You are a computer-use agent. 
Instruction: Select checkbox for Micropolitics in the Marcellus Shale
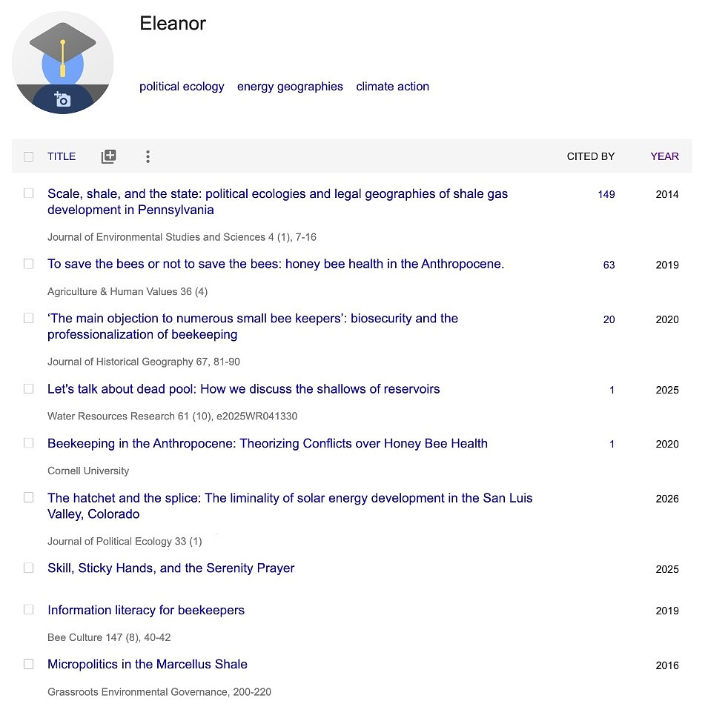coord(28,664)
